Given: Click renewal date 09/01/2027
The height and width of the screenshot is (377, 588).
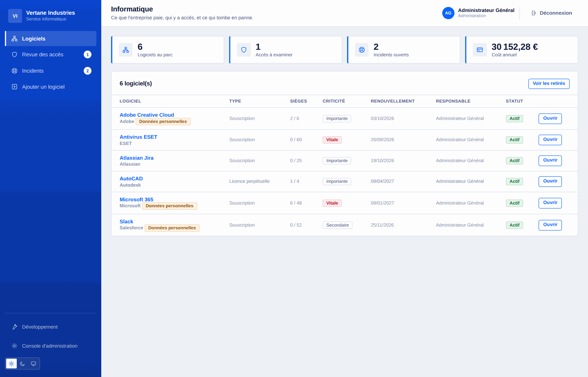Looking at the screenshot, I should tap(382, 203).
